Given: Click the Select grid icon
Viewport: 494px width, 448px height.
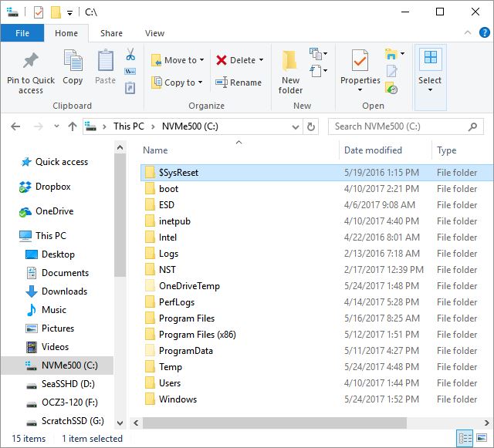Looking at the screenshot, I should [431, 58].
